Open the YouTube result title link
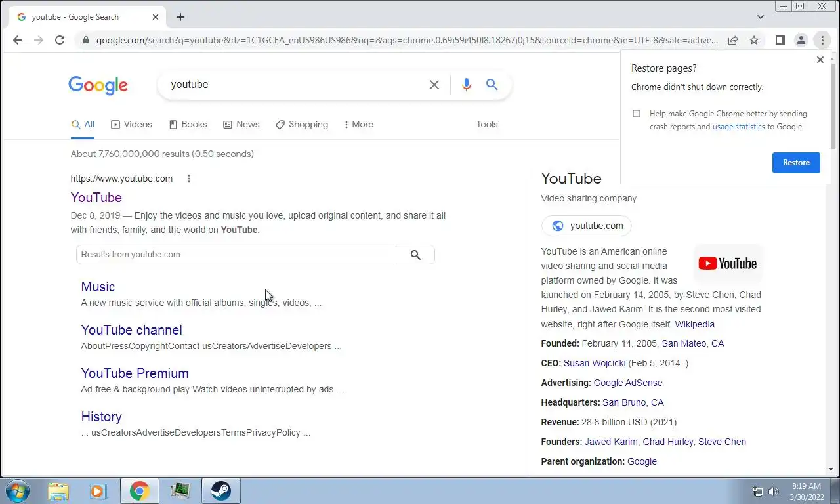The width and height of the screenshot is (840, 504). click(96, 198)
